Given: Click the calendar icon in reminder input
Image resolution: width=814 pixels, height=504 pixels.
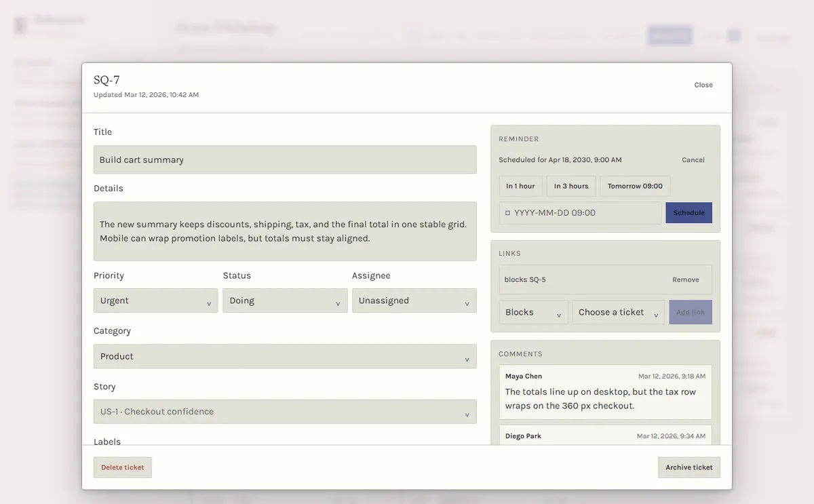Looking at the screenshot, I should [508, 213].
